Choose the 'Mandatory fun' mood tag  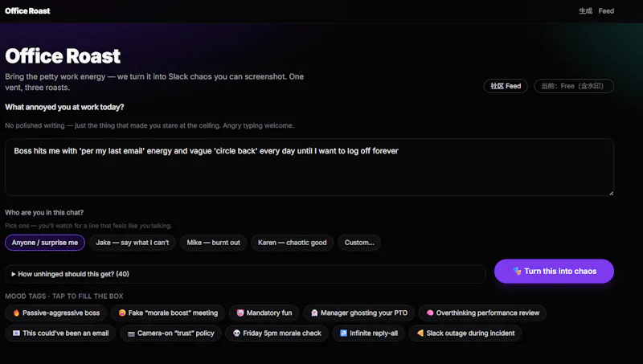point(264,313)
